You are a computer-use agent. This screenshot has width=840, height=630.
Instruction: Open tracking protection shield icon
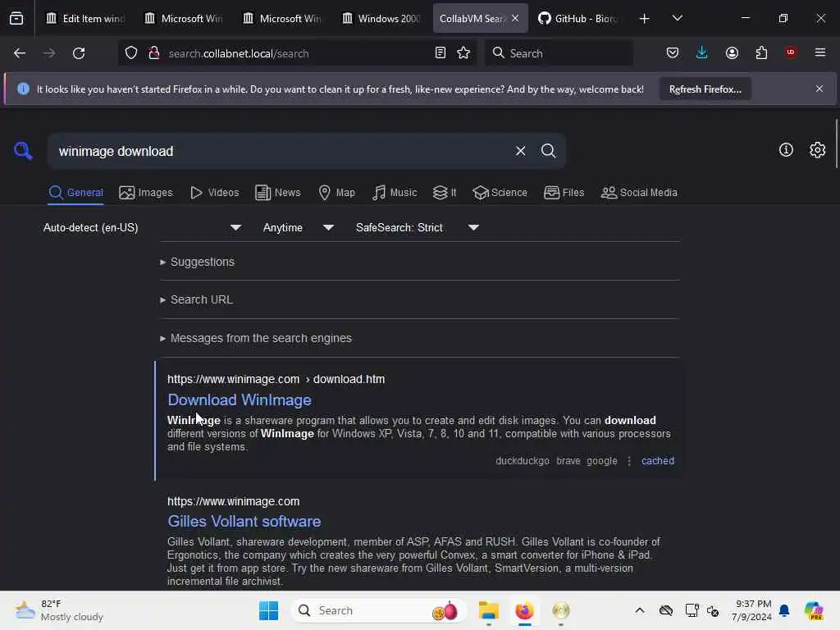131,53
